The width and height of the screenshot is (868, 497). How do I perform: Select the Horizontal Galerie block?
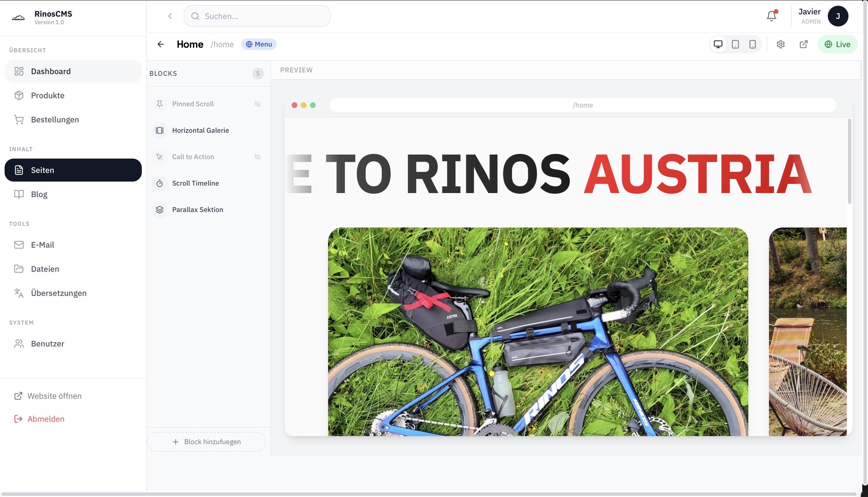208,130
